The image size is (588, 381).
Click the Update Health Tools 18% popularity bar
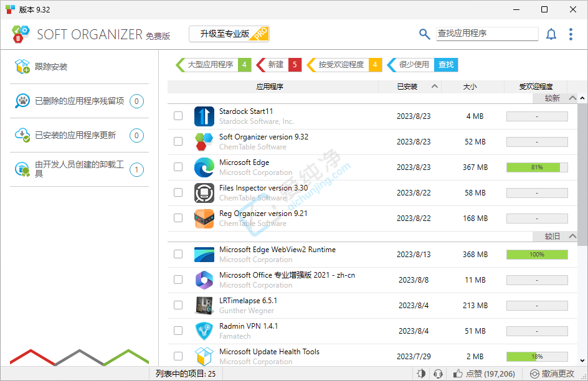click(537, 356)
